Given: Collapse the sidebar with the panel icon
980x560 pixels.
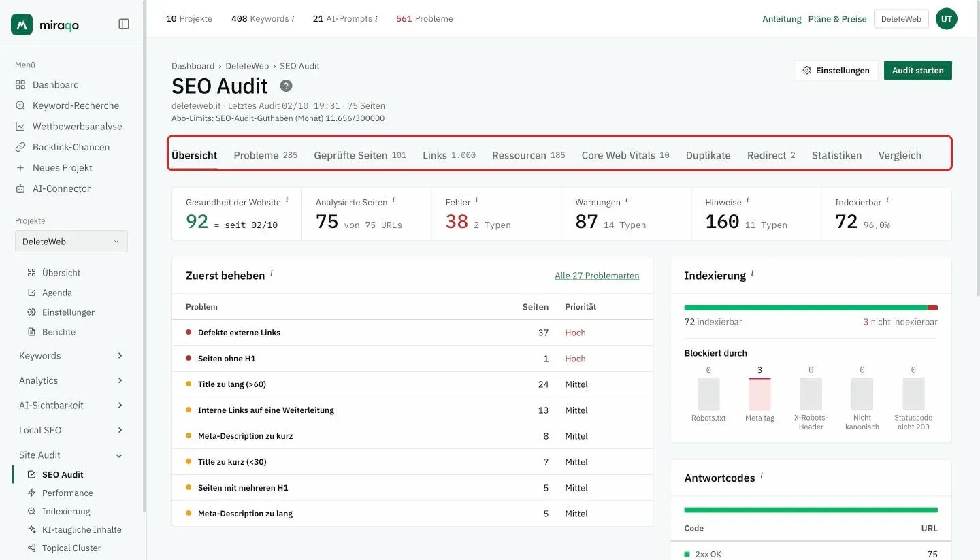Looking at the screenshot, I should pyautogui.click(x=124, y=24).
